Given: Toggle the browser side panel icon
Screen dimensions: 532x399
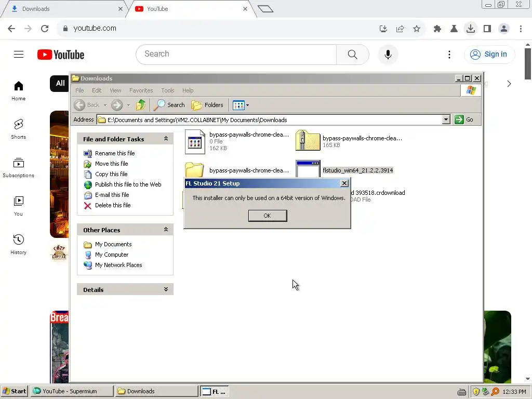Looking at the screenshot, I should coord(487,29).
